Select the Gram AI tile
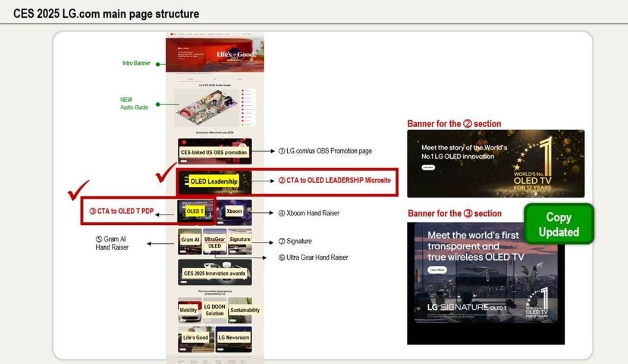The width and height of the screenshot is (628, 364). point(190,241)
